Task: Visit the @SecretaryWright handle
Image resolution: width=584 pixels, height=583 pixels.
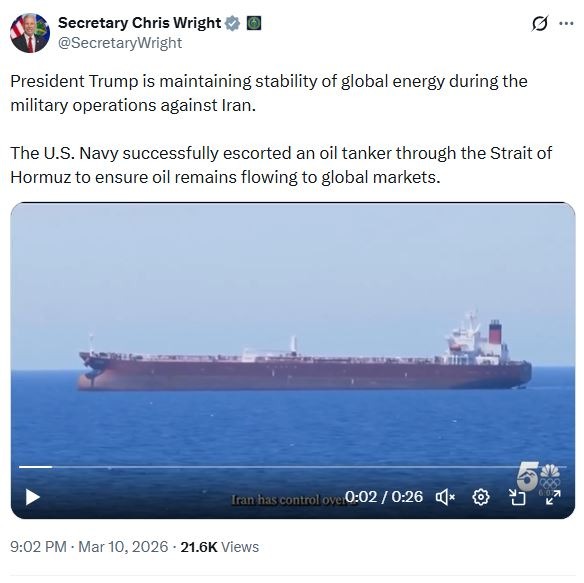Action: [120, 43]
